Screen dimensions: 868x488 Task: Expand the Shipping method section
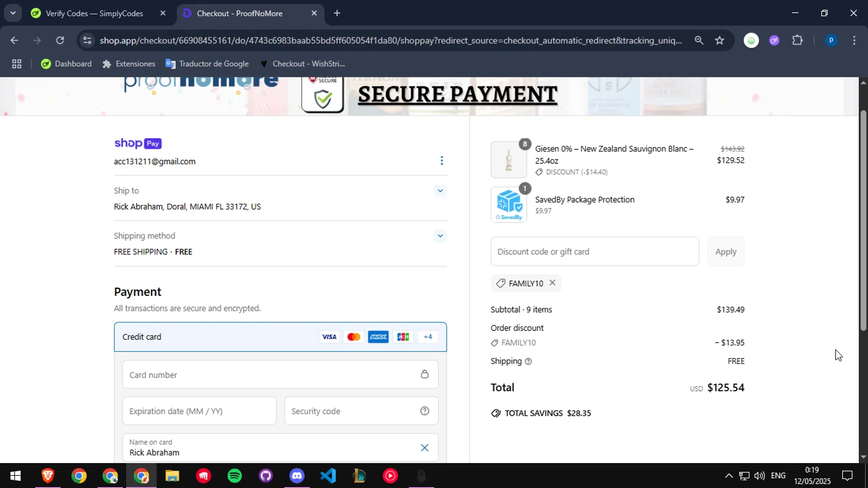pos(440,236)
